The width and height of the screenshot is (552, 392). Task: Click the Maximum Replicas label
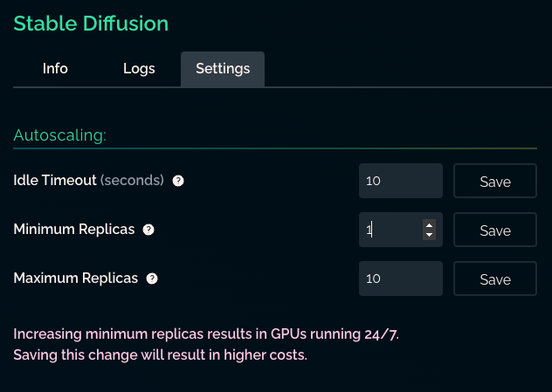pos(76,279)
